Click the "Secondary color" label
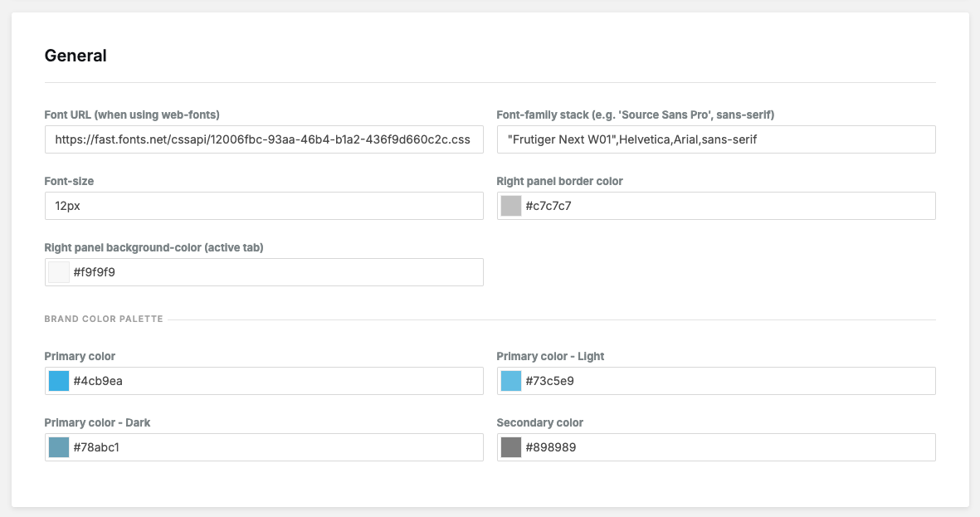 (539, 422)
